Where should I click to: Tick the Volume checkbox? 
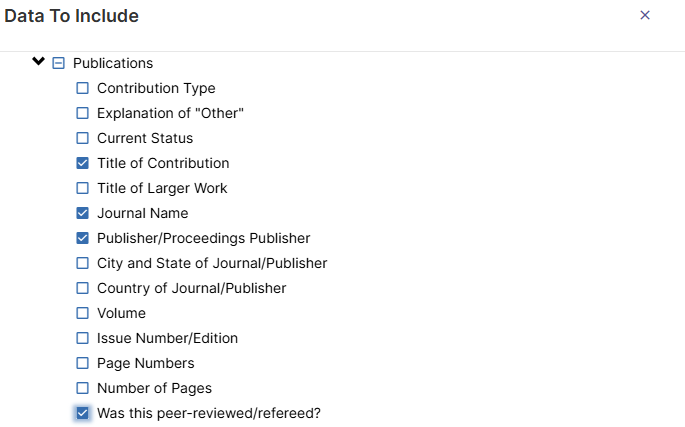pos(83,313)
